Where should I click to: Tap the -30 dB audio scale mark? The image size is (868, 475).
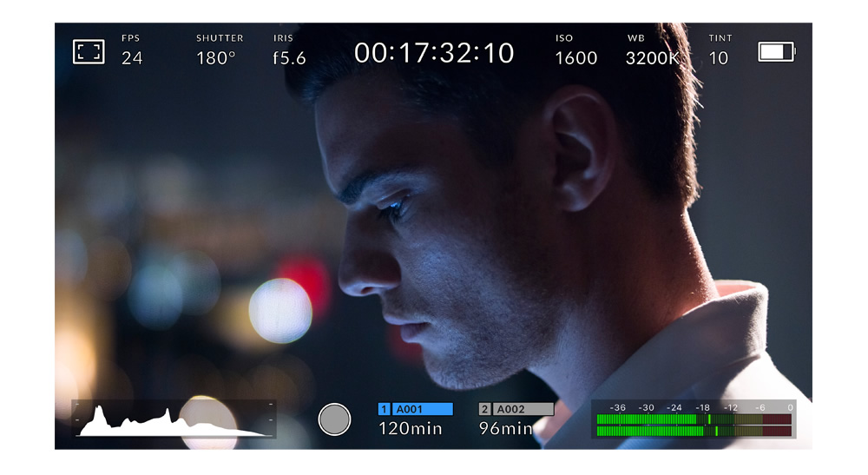(646, 407)
